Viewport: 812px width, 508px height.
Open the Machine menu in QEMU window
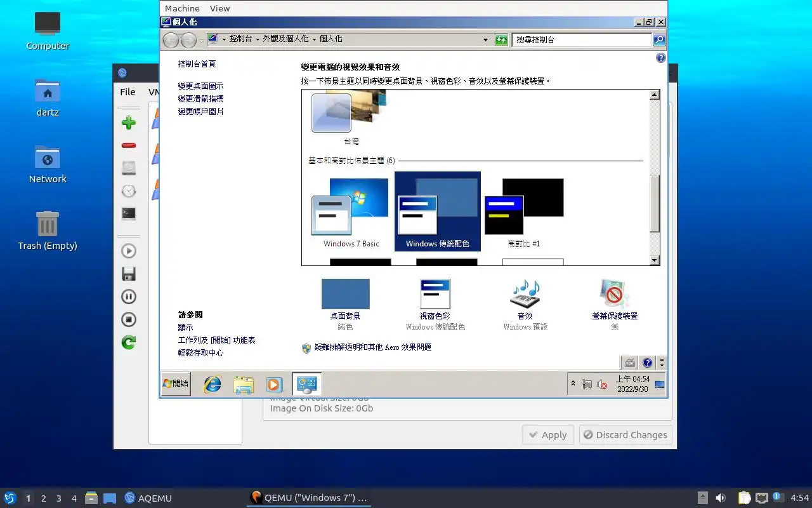tap(182, 8)
